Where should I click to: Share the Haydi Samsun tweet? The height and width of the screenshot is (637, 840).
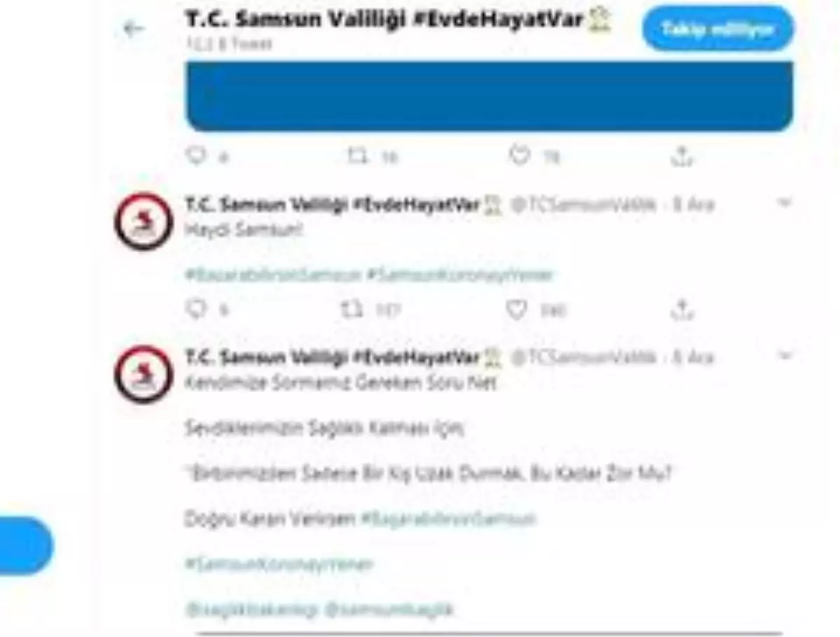point(681,309)
